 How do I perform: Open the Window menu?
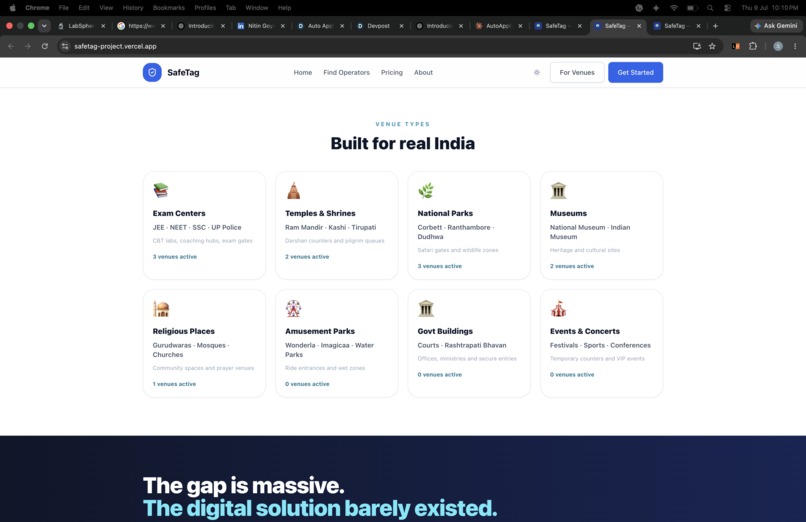257,8
